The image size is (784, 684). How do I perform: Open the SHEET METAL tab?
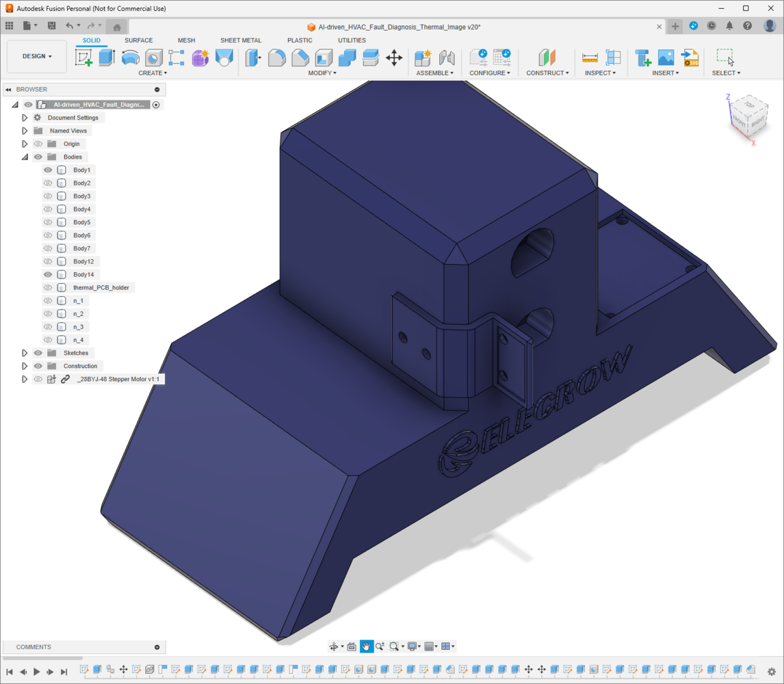pyautogui.click(x=241, y=40)
